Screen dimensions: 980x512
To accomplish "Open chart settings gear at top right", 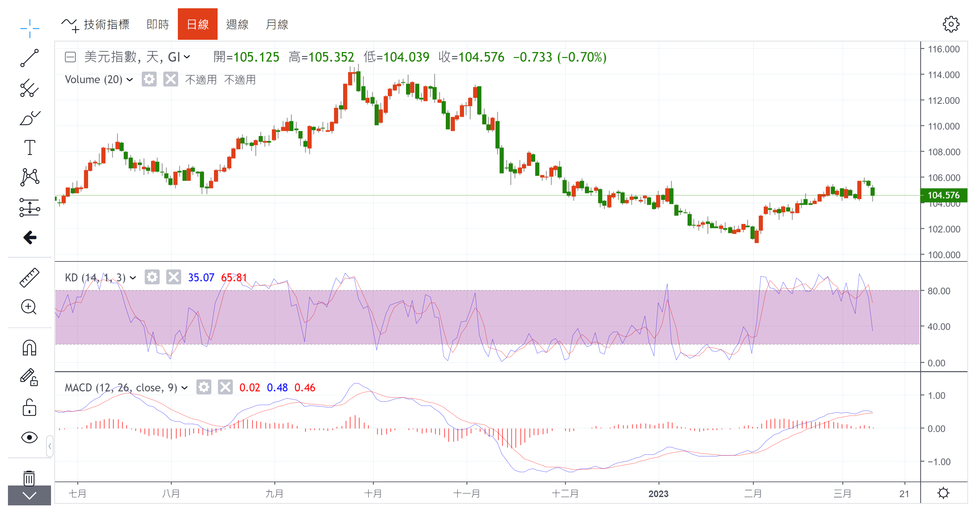I will (951, 25).
